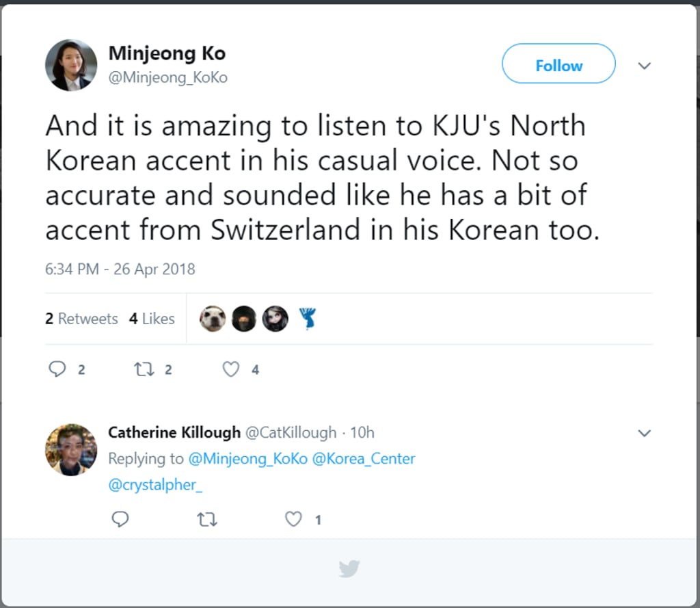The image size is (700, 608).
Task: Retweet the main tweet by Minjeong Ko
Action: coord(144,369)
